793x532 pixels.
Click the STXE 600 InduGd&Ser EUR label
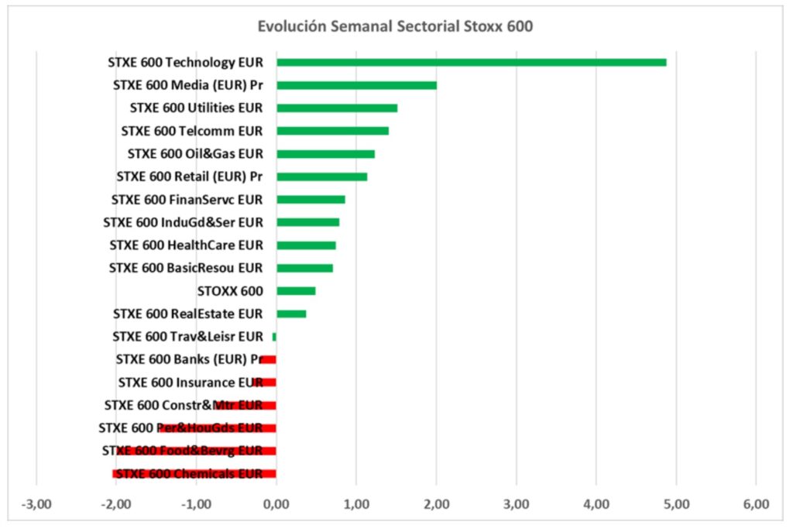click(183, 223)
